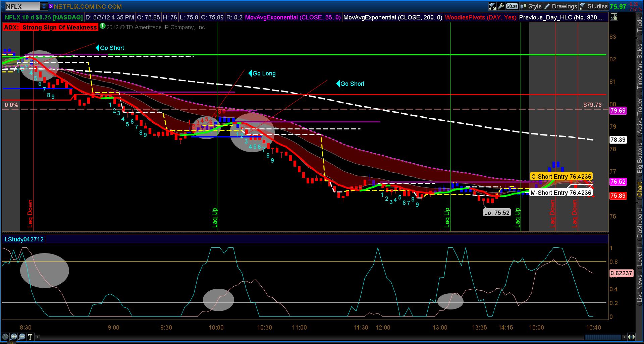The image size is (644, 344).
Task: Click the 75.97 last price display
Action: [x=618, y=6]
